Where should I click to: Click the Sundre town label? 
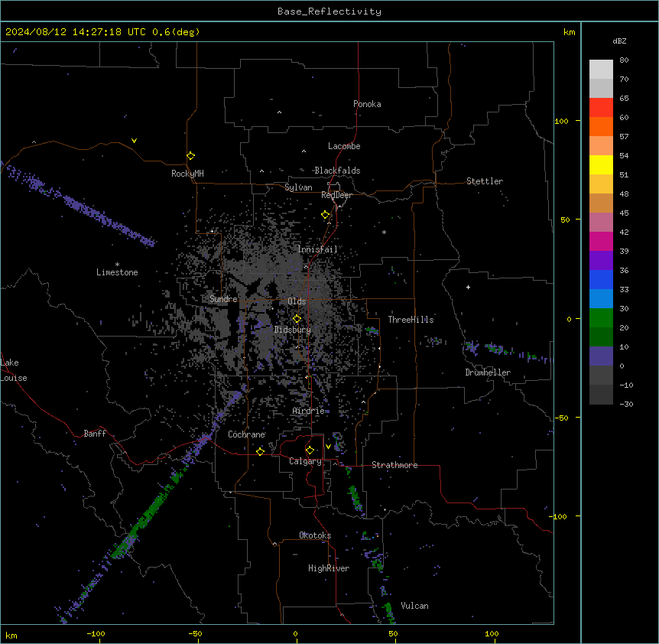pos(223,299)
